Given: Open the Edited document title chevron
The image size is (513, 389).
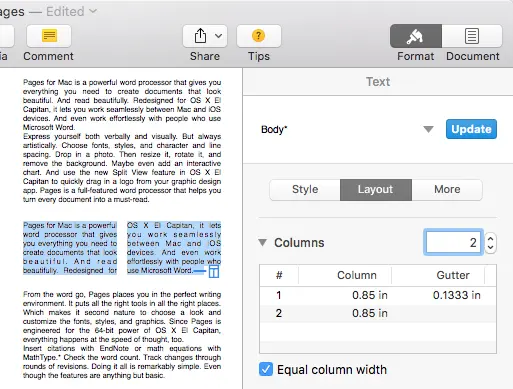Looking at the screenshot, I should (93, 11).
